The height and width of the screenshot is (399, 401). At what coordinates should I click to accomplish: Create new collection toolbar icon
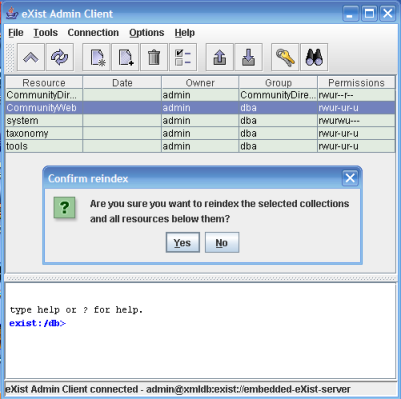coord(96,57)
